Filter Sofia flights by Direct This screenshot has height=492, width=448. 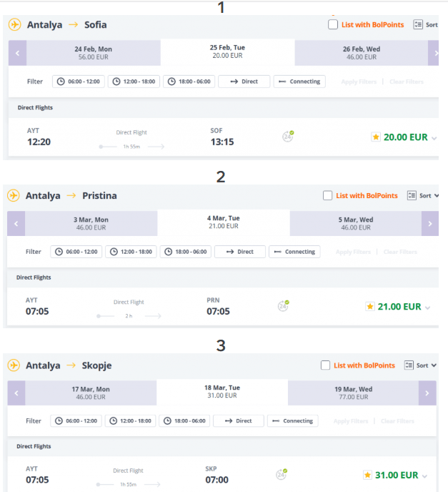pos(244,82)
